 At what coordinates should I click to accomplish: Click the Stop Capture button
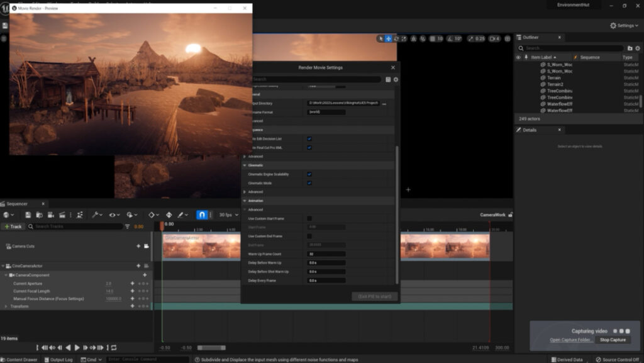tap(613, 340)
